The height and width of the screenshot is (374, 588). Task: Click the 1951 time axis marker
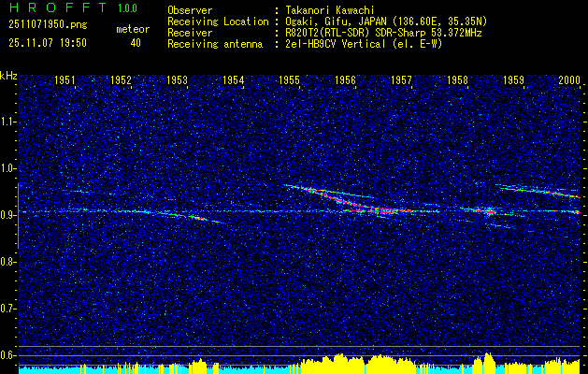(x=65, y=79)
